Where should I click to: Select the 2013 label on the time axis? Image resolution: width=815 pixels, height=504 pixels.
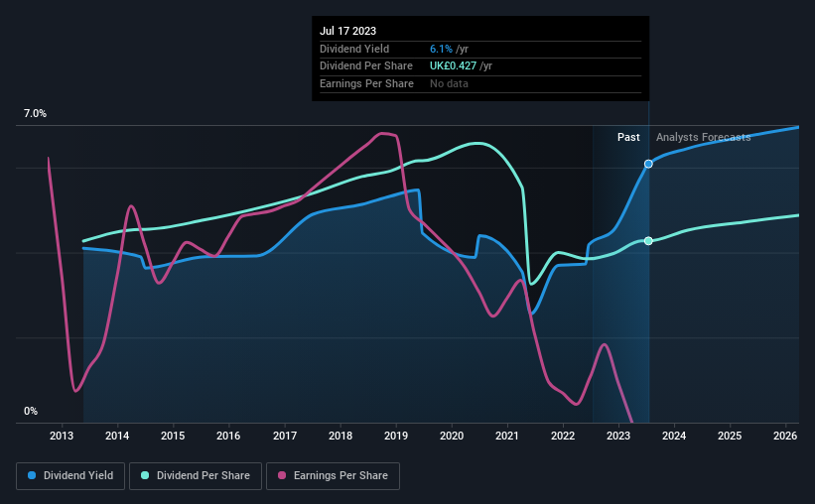tap(62, 436)
